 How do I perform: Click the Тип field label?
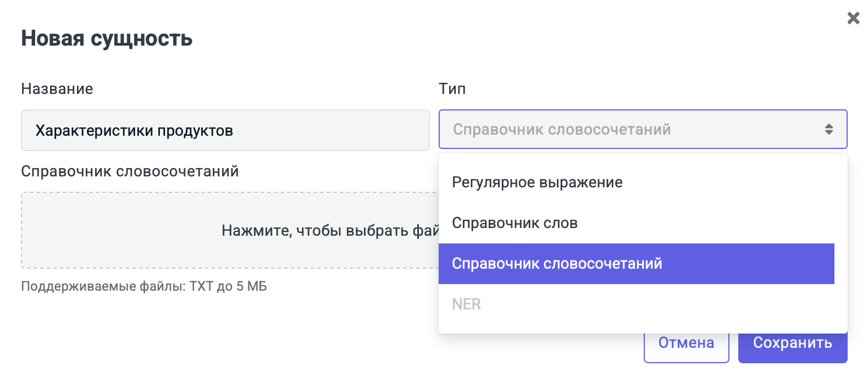(x=452, y=89)
